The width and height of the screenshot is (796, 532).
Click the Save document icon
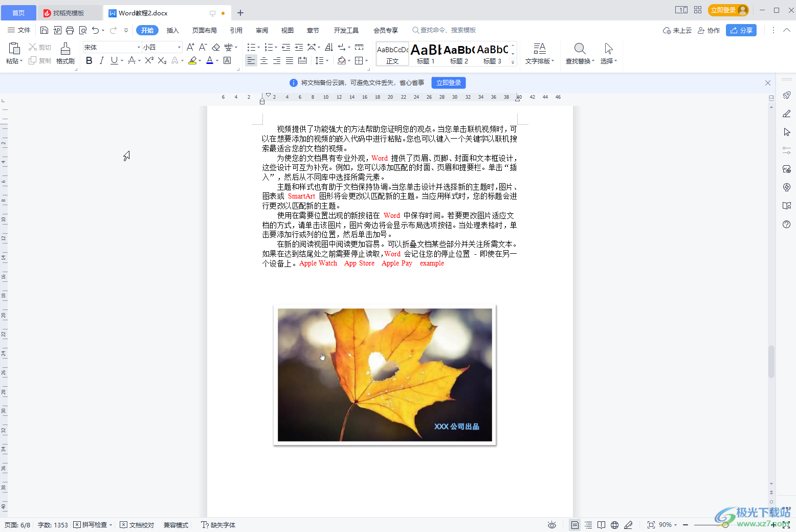(x=44, y=30)
